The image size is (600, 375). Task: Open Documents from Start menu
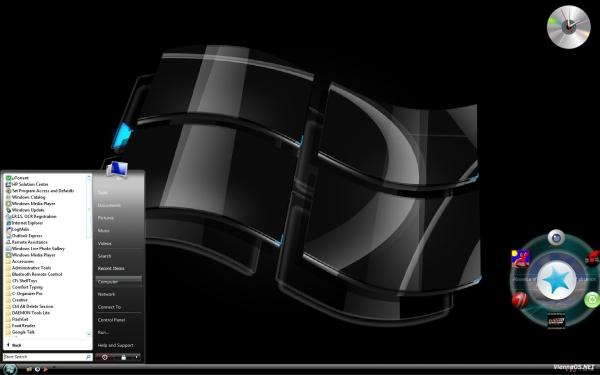point(109,205)
